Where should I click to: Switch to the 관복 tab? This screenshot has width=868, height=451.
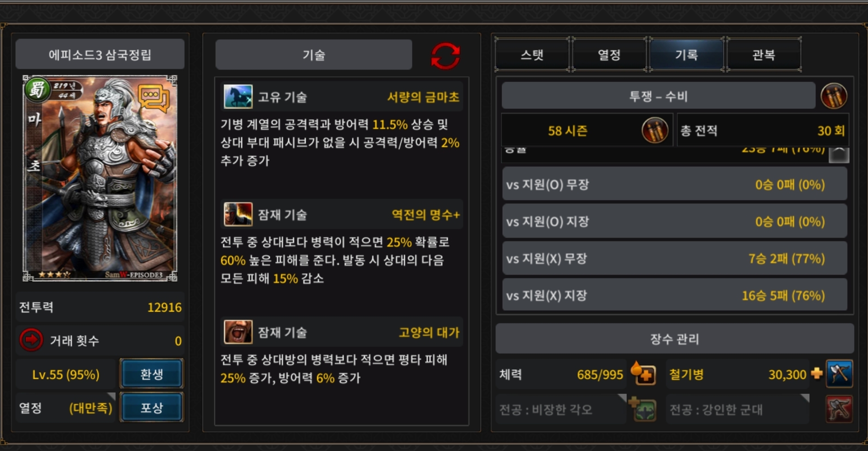point(764,55)
